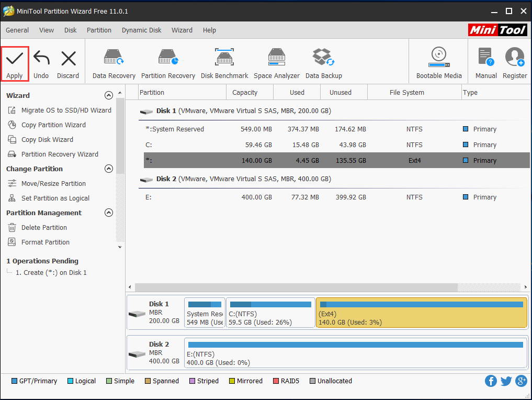Open the Disk menu
This screenshot has width=532, height=400.
pos(71,30)
